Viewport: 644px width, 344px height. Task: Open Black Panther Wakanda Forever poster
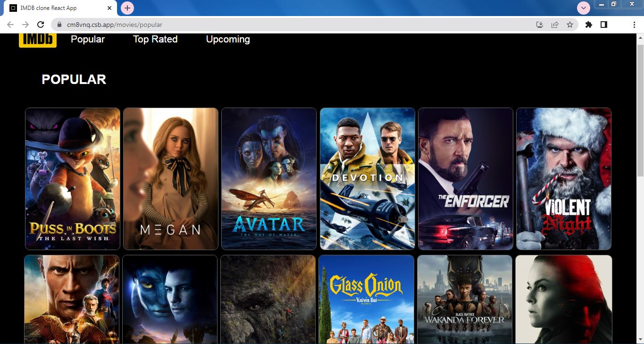point(465,299)
